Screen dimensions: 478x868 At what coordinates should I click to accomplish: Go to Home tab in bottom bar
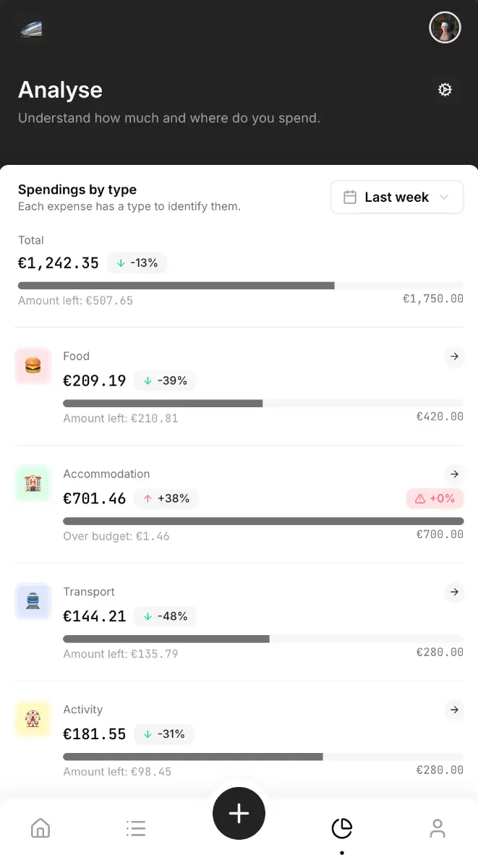coord(40,828)
